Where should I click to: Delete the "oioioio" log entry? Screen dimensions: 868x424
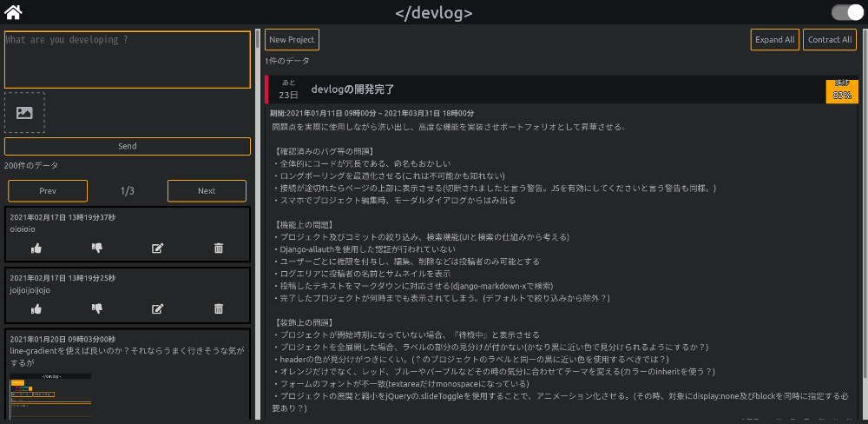(219, 248)
